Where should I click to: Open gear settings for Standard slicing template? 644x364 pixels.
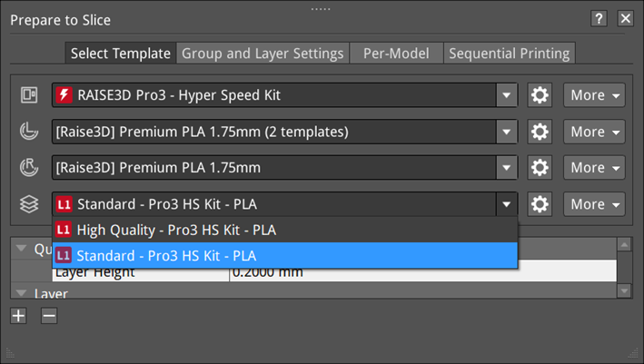pos(540,204)
